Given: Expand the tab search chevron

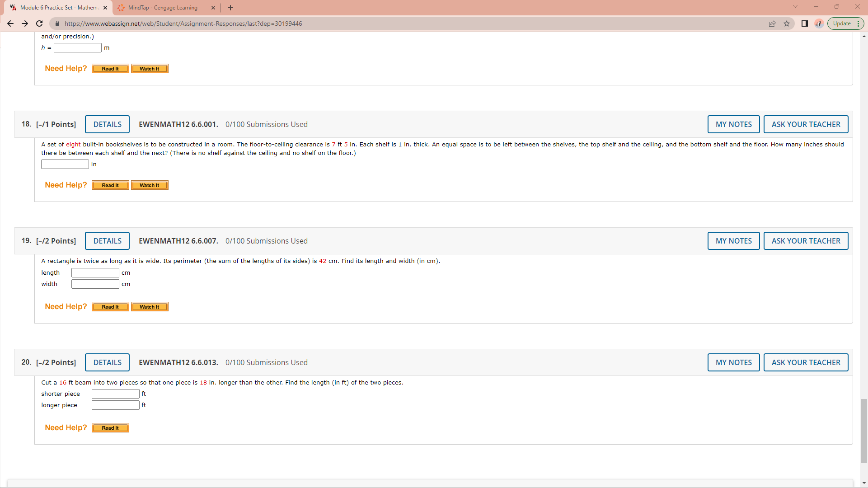Looking at the screenshot, I should 795,6.
